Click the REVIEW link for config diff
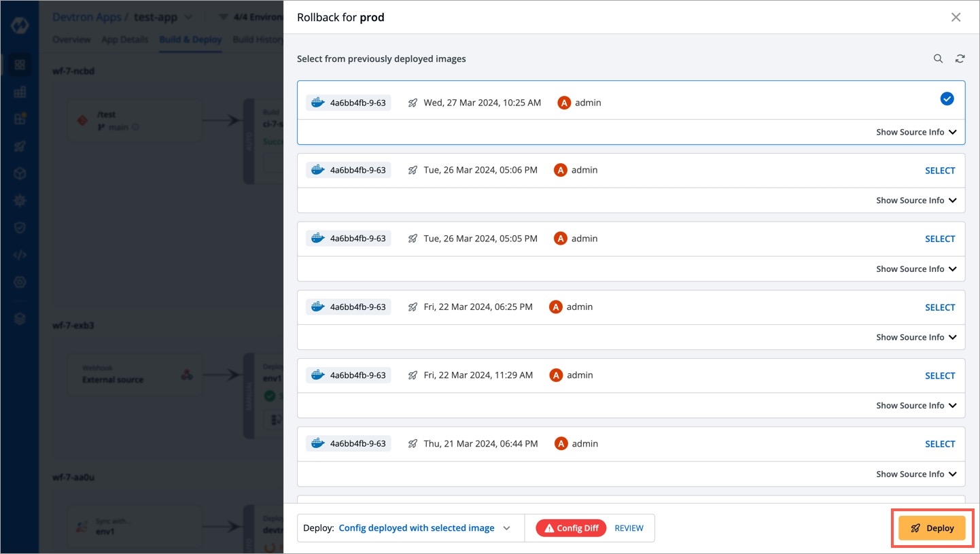 click(629, 528)
